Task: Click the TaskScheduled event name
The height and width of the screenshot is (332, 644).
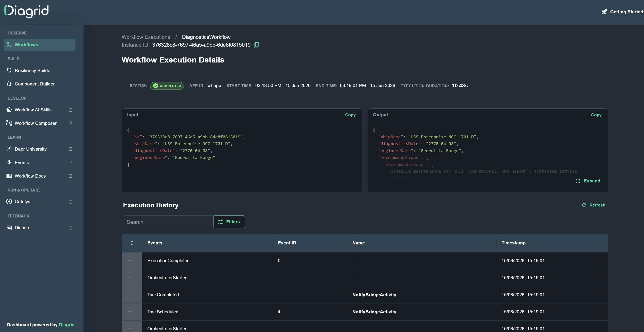Action: tap(163, 312)
